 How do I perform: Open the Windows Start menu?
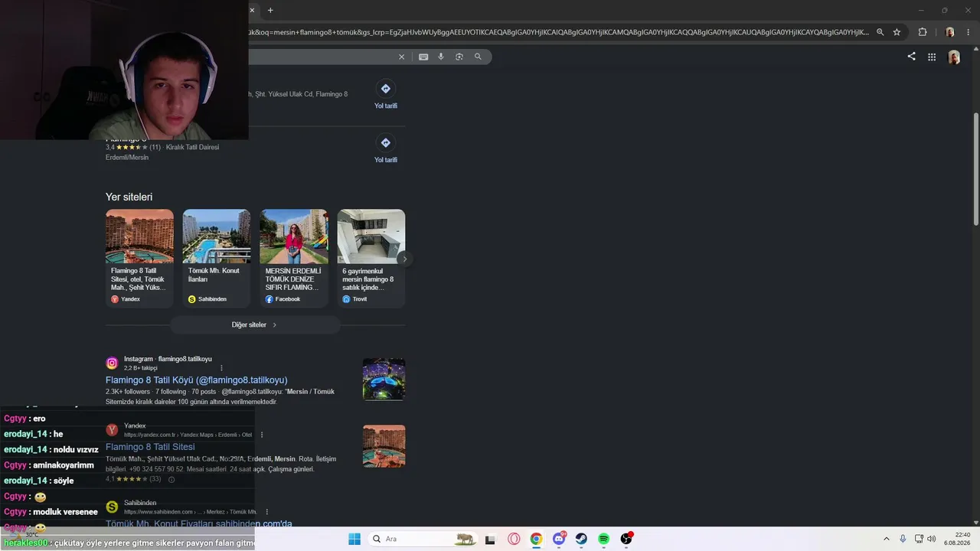[354, 539]
